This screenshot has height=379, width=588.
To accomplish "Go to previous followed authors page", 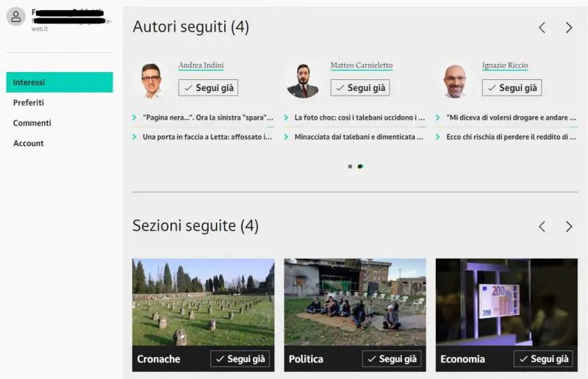I will click(542, 28).
